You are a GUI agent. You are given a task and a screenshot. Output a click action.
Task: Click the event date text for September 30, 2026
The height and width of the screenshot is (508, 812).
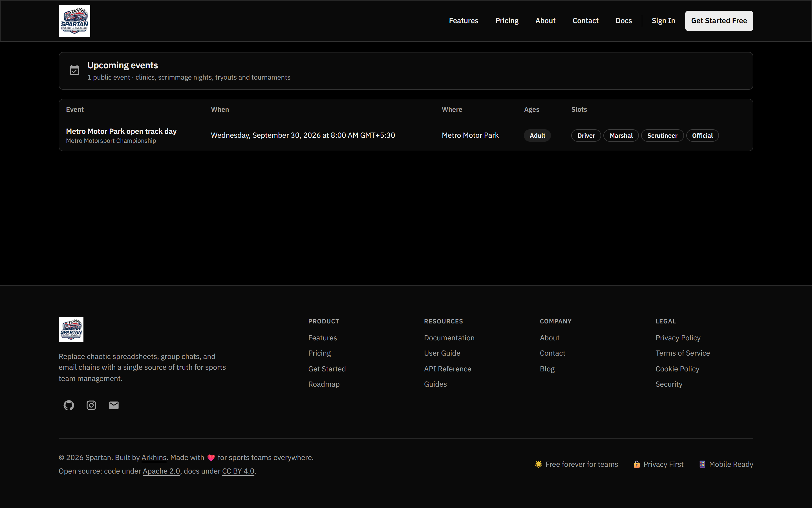pos(303,135)
